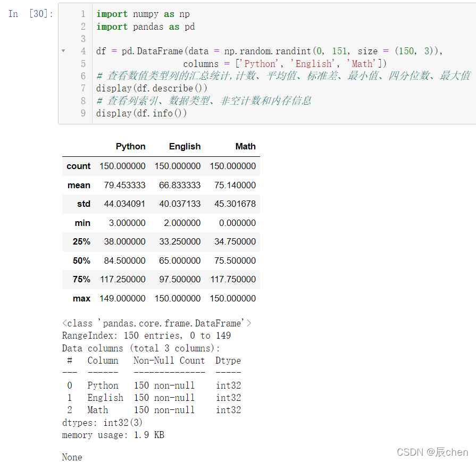Image resolution: width=476 pixels, height=462 pixels.
Task: Click the English 150 non-null info row
Action: click(154, 398)
